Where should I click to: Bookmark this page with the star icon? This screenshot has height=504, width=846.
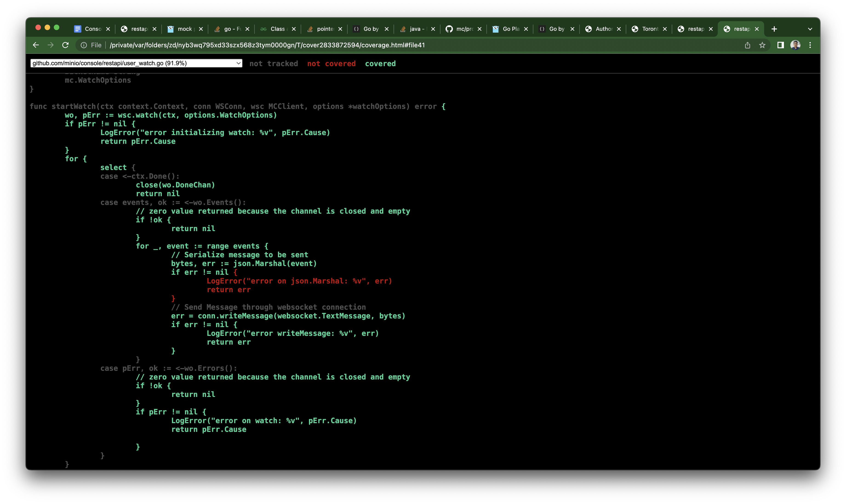click(x=762, y=45)
